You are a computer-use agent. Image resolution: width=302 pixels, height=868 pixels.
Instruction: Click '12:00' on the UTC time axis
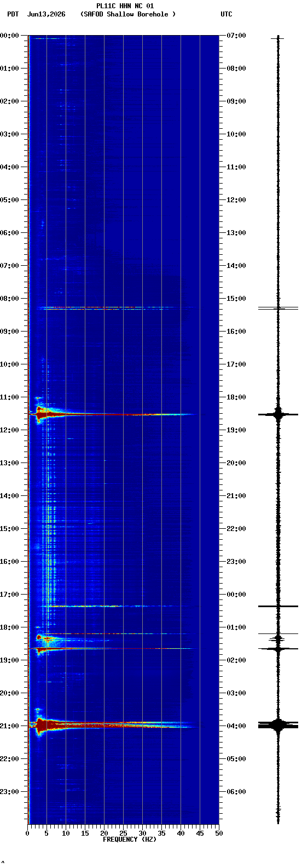(x=236, y=199)
